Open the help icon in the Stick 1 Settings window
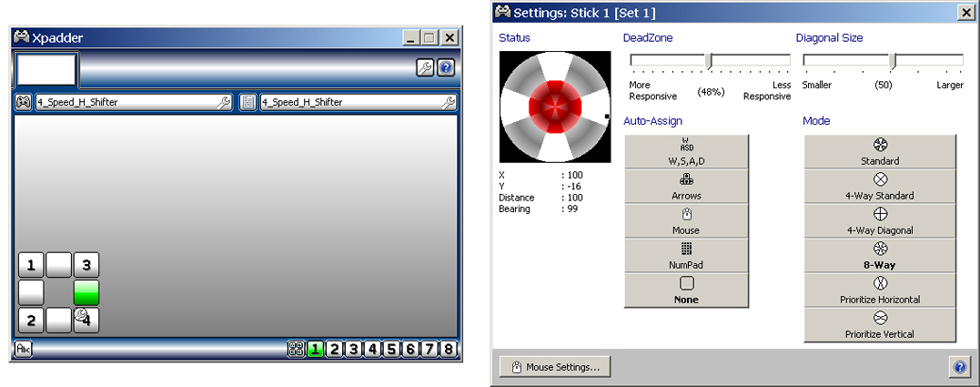Viewport: 980px width, 387px height. tap(960, 367)
